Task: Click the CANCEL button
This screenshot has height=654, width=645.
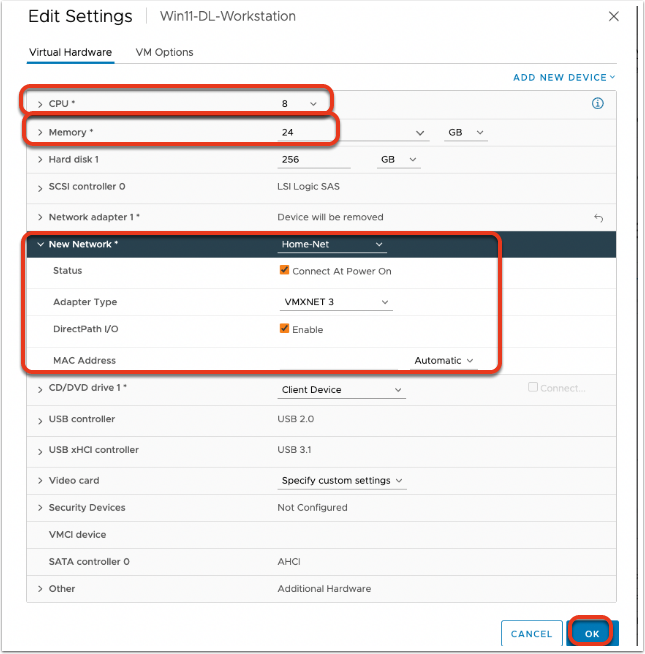Action: [x=531, y=633]
